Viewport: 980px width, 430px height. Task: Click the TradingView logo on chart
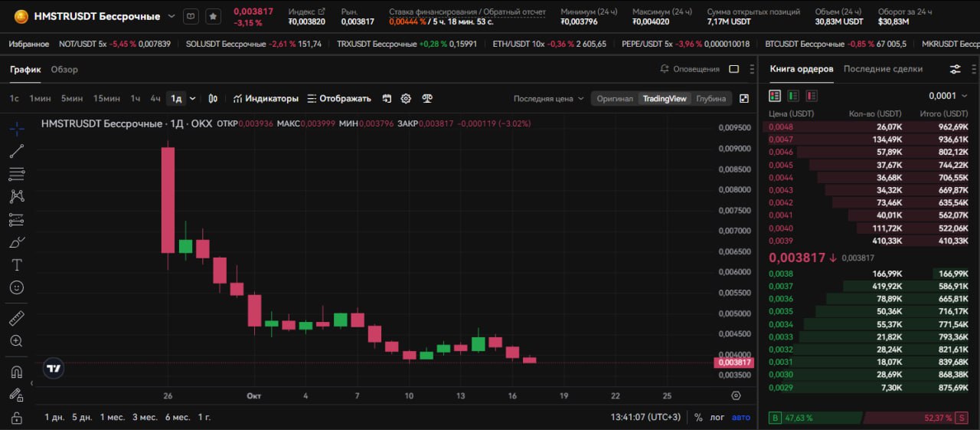pyautogui.click(x=53, y=369)
